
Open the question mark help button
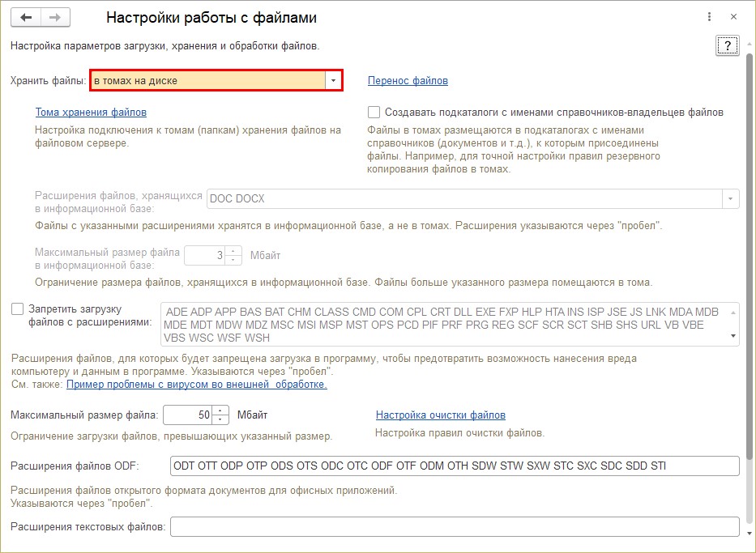click(x=727, y=45)
